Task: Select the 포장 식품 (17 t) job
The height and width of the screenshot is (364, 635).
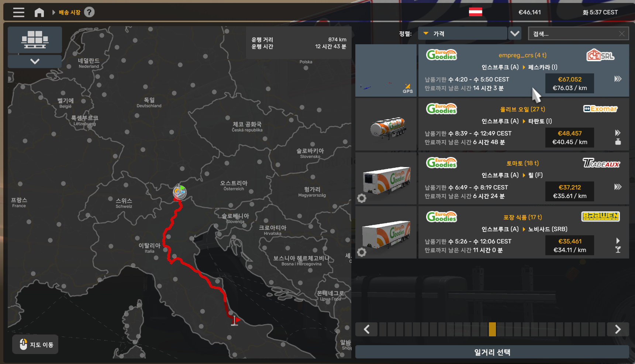Action: click(x=524, y=232)
